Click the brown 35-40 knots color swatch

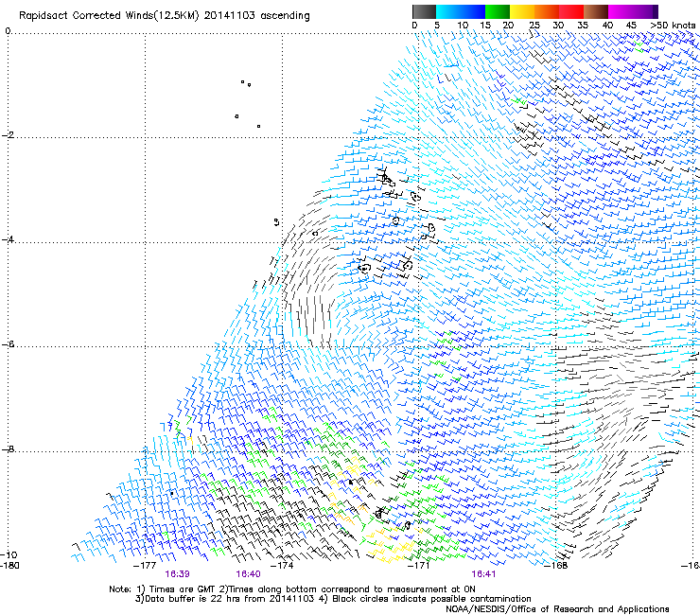pyautogui.click(x=596, y=11)
